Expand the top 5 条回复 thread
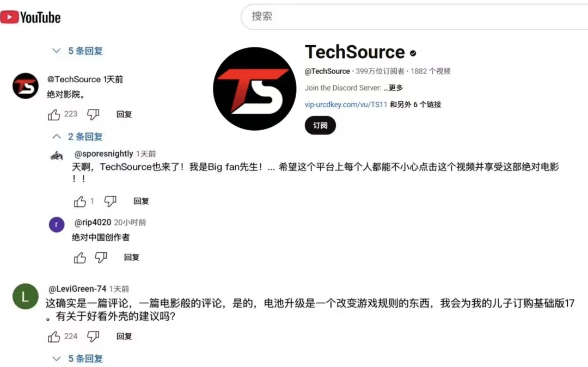Viewport: 588px width, 367px height. [78, 51]
